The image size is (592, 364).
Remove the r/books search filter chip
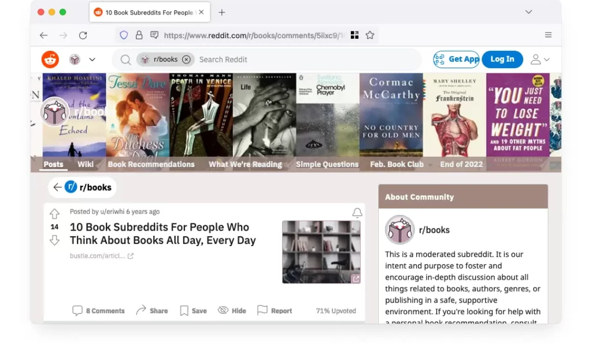186,59
